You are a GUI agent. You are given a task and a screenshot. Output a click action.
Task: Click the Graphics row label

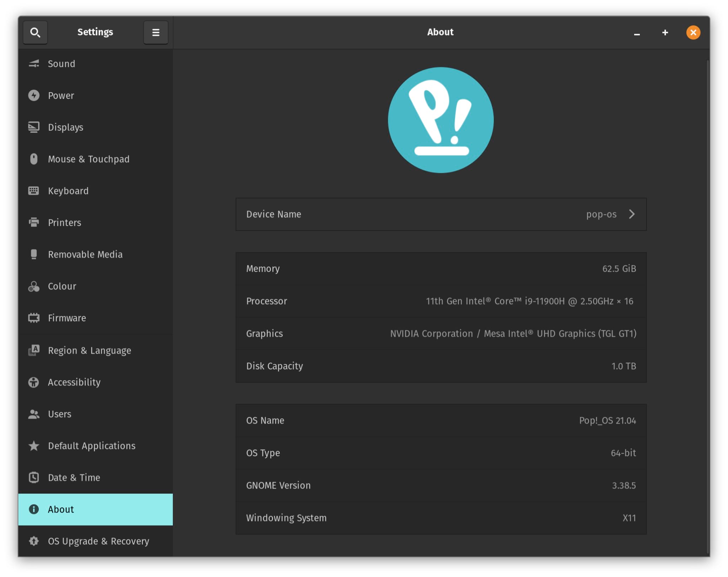[x=264, y=333]
